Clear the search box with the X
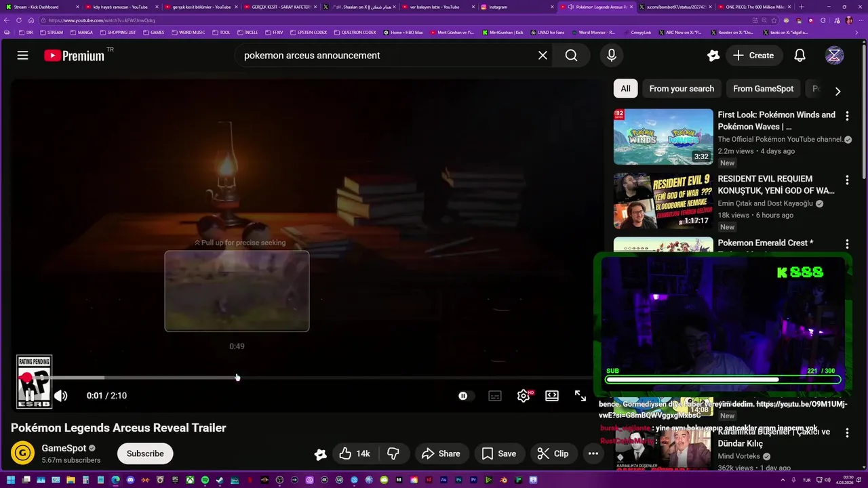The height and width of the screenshot is (488, 868). [x=542, y=56]
